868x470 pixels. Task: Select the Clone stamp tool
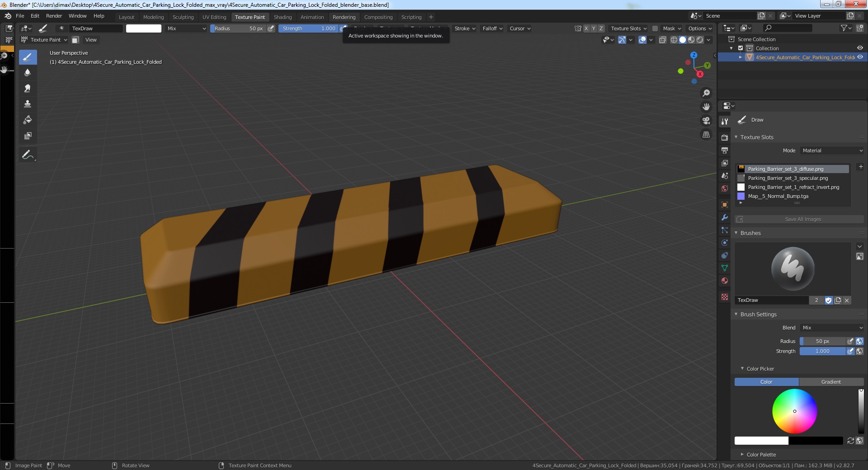28,104
